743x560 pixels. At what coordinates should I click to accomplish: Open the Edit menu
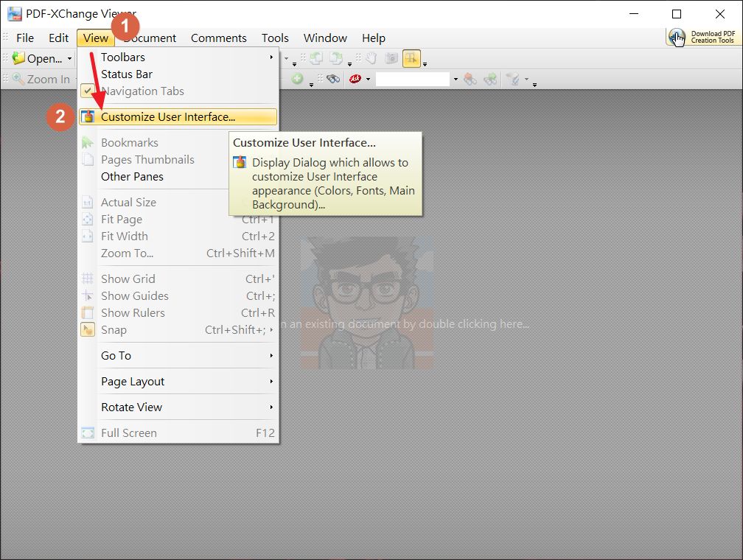[59, 38]
